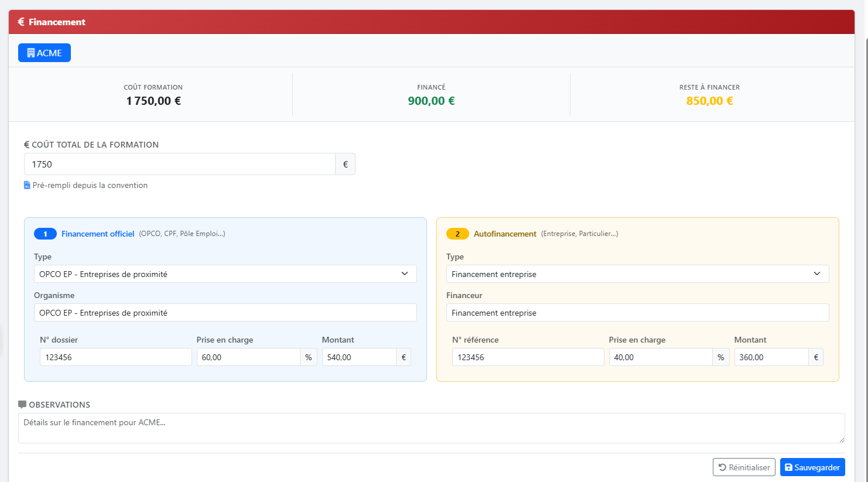Click the percent symbol beside 40,00
Viewport: 868px width, 482px height.
point(721,357)
